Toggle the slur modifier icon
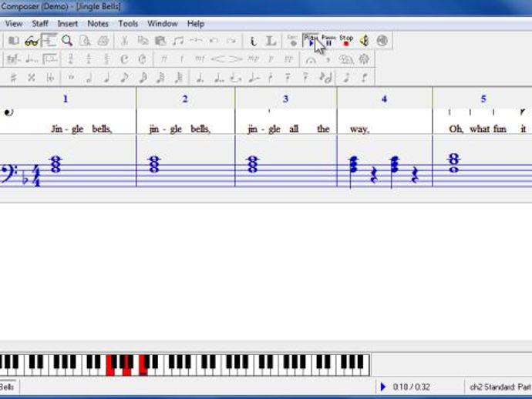This screenshot has height=399, width=532. tap(254, 79)
